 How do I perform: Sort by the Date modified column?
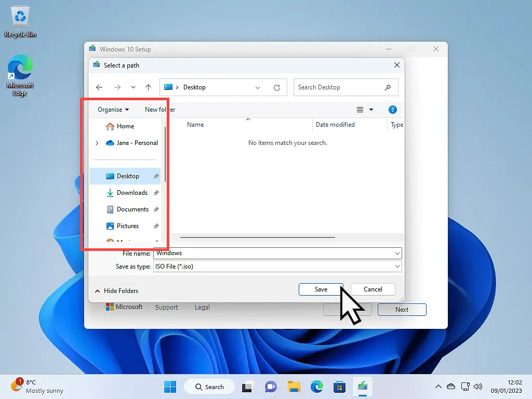click(x=335, y=125)
